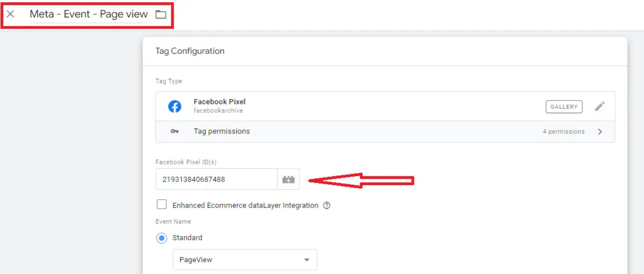This screenshot has height=274, width=644.
Task: Click the Enhanced Ecommerce checkbox label
Action: 244,205
